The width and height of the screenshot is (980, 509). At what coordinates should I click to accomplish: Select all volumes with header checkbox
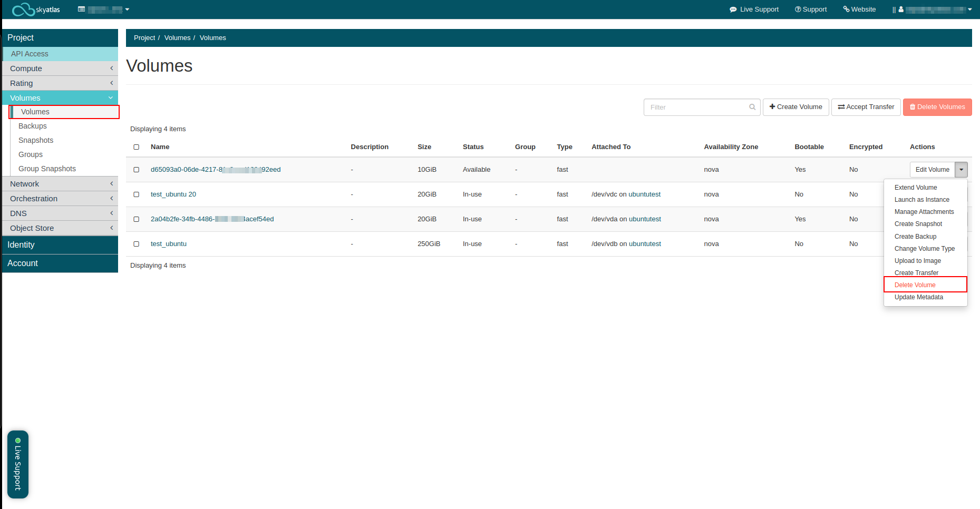[x=137, y=147]
